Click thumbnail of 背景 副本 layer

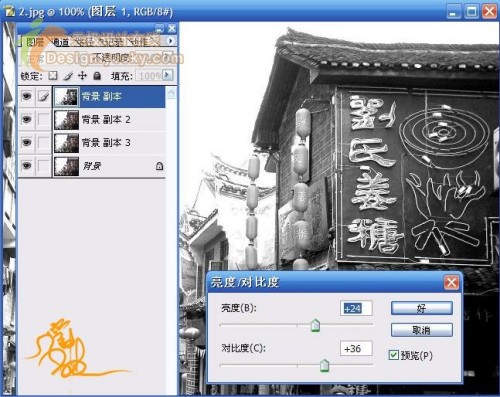(x=66, y=97)
